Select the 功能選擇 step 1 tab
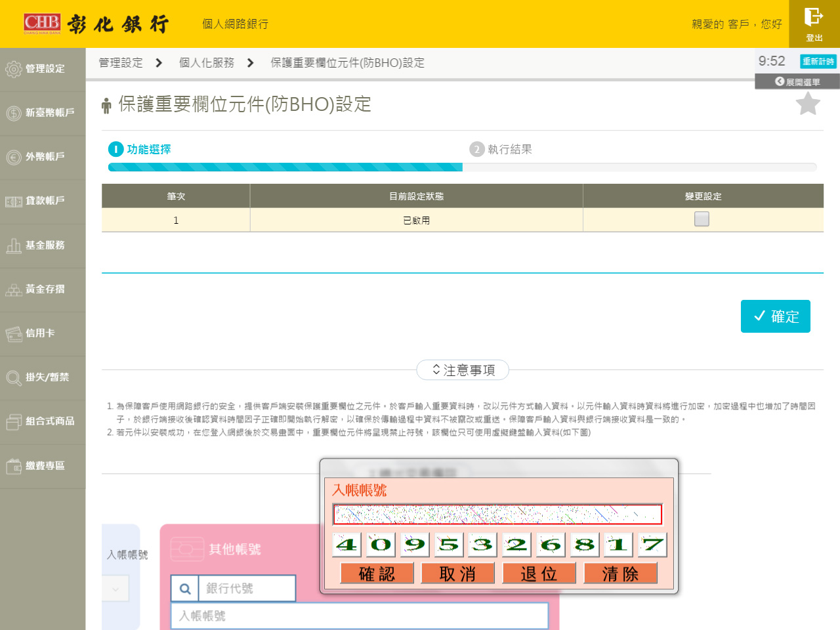This screenshot has width=840, height=630. click(x=140, y=150)
